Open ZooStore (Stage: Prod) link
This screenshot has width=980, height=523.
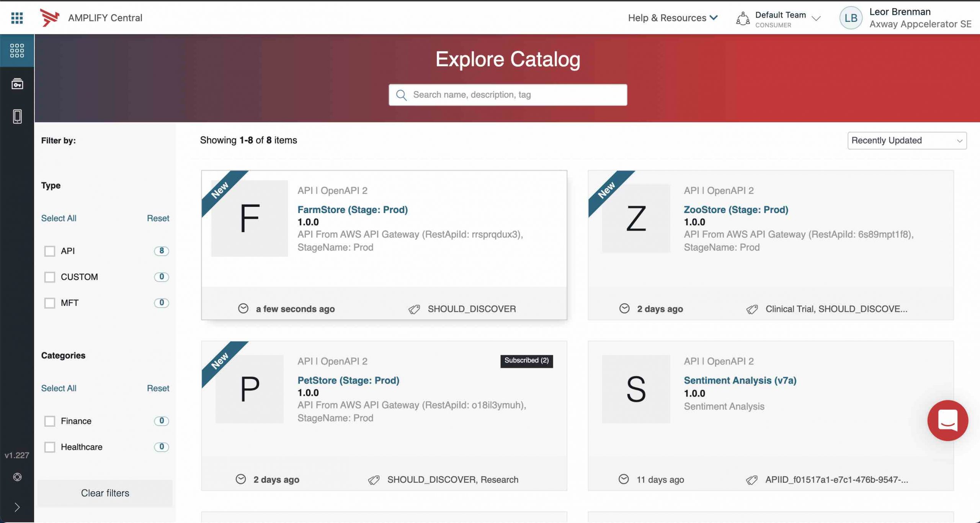pos(736,210)
